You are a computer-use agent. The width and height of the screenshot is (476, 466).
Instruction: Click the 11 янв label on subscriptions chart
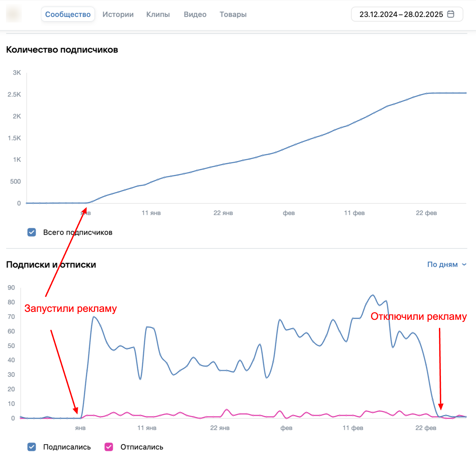tap(147, 428)
